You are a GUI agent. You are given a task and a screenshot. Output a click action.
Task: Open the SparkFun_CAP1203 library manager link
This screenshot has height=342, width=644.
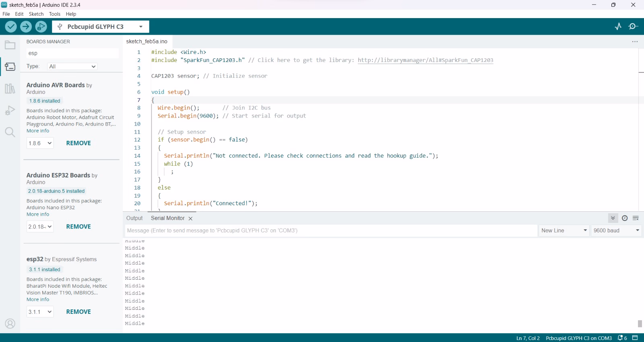tap(425, 60)
